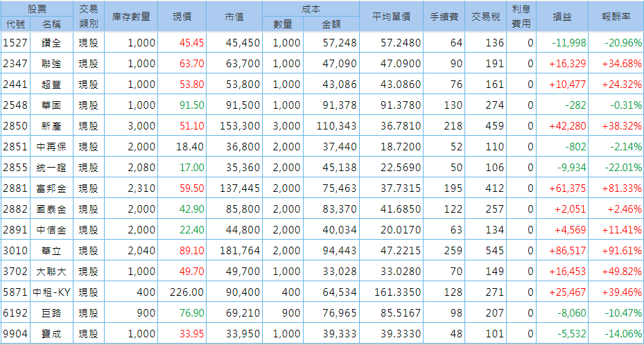
Task: Click return rate +2.46%
Action: pyautogui.click(x=625, y=209)
